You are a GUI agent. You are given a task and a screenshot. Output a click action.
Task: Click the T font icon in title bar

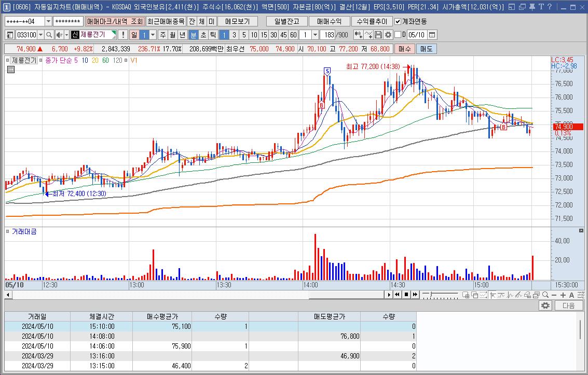coord(541,7)
